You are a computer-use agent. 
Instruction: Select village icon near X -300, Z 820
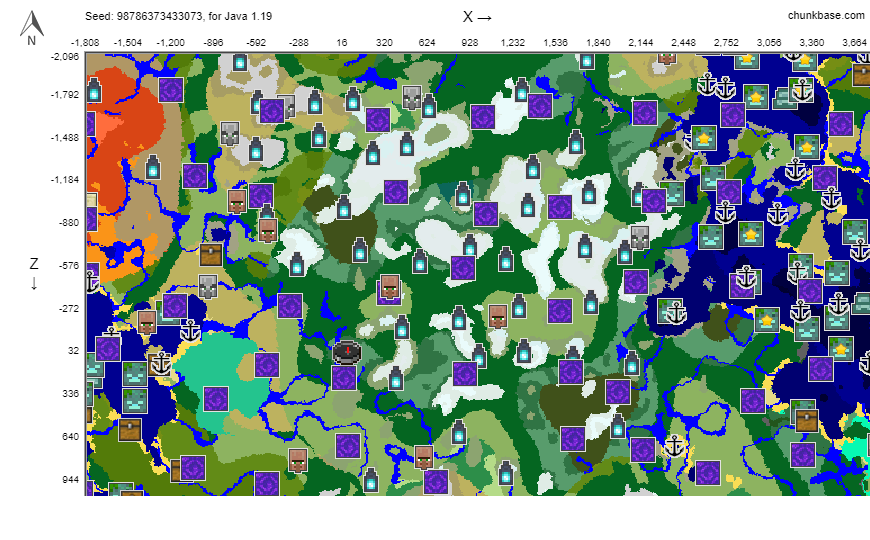298,460
